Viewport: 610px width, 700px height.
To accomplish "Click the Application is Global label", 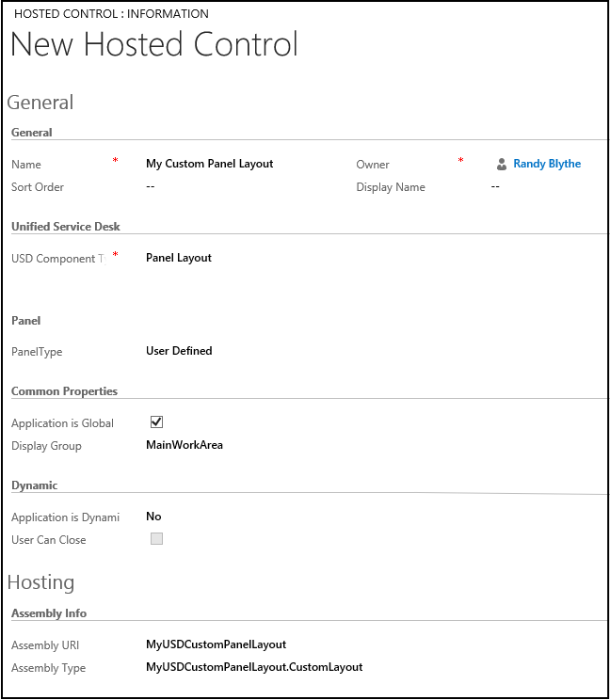I will pyautogui.click(x=62, y=423).
